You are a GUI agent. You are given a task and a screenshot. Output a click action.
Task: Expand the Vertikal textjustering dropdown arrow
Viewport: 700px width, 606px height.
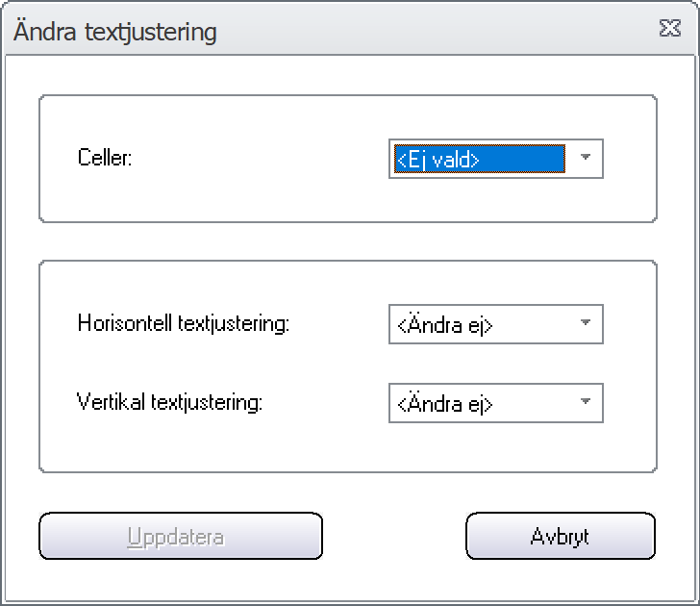tap(586, 401)
